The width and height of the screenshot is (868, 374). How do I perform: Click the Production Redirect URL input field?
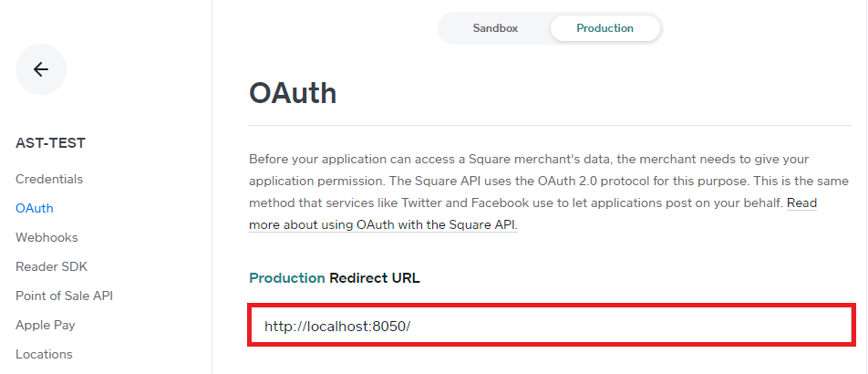click(x=552, y=326)
